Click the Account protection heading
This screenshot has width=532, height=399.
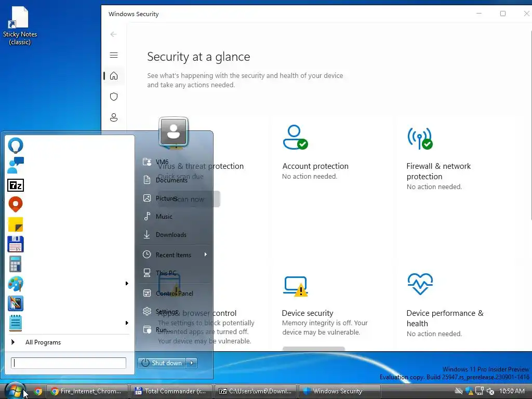[315, 166]
